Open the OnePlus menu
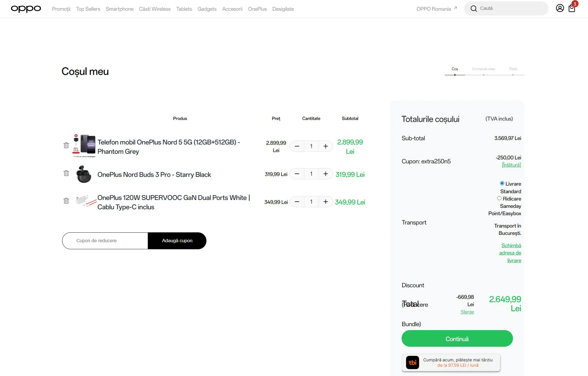Screen dimensions: 588x376 [257, 9]
